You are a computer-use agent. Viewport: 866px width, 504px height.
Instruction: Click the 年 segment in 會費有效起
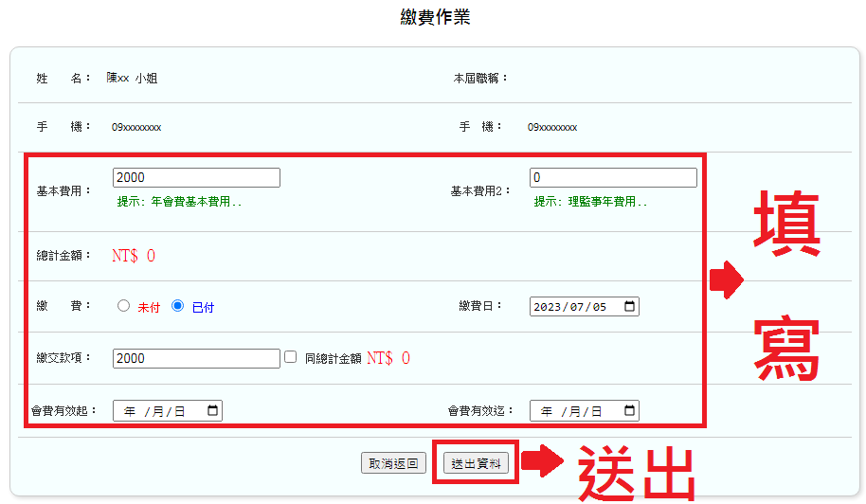130,411
